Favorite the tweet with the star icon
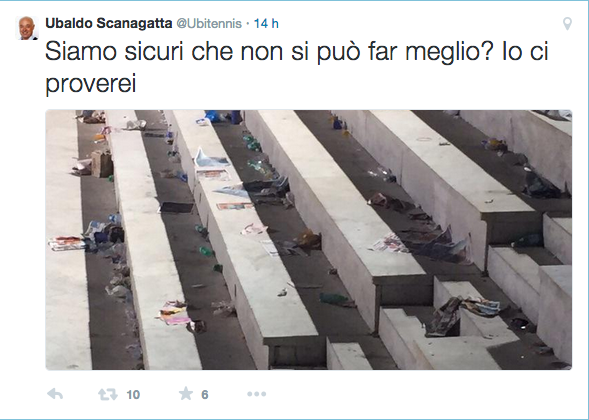Viewport: 589px width, 420px height. pos(186,394)
